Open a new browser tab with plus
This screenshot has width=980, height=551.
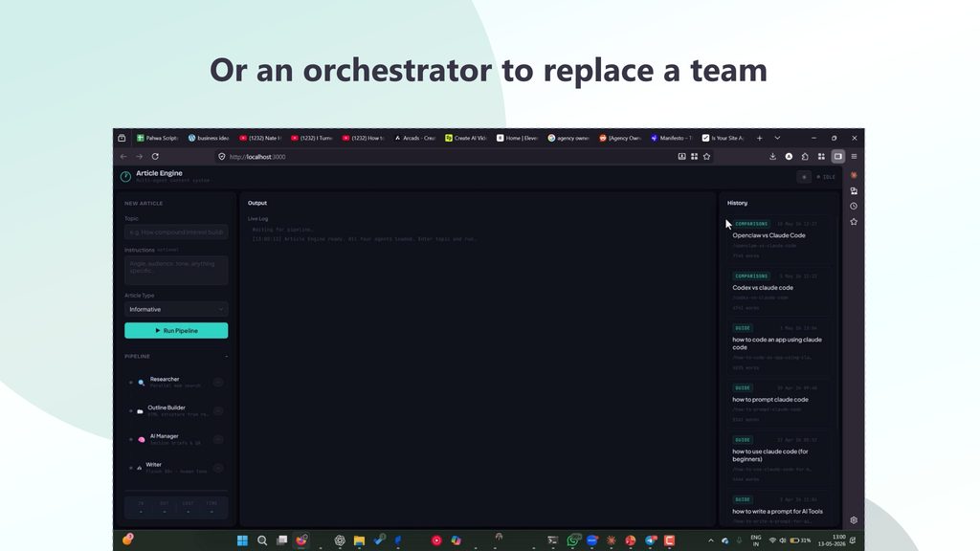[759, 138]
